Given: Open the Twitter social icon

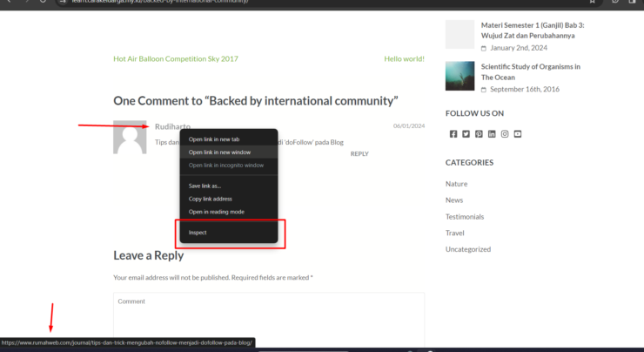Looking at the screenshot, I should [x=466, y=134].
